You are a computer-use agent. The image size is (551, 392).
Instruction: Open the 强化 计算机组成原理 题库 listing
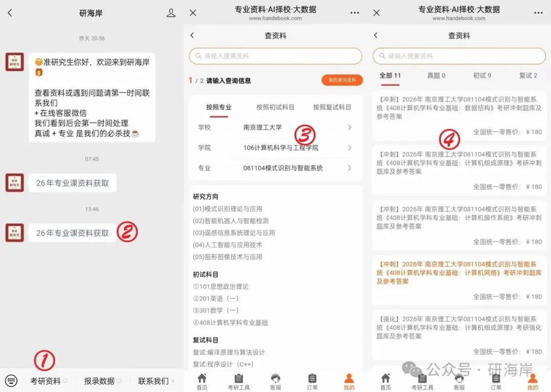pos(459,335)
